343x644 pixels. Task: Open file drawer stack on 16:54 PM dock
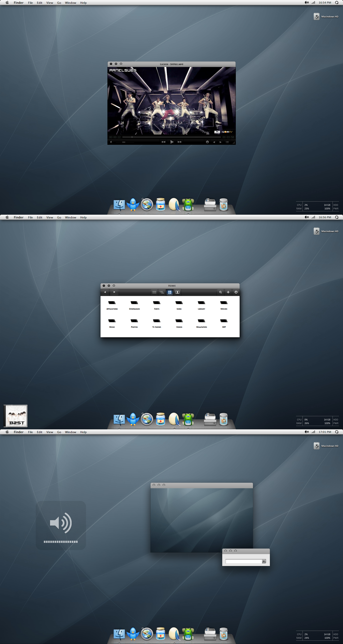tap(210, 205)
